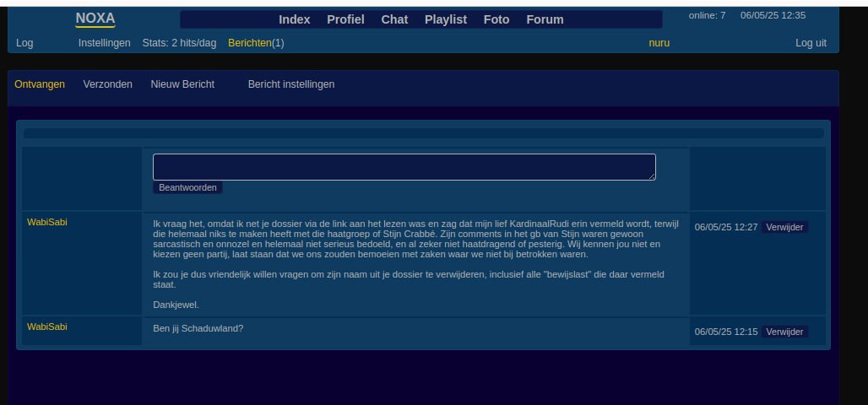Image resolution: width=868 pixels, height=405 pixels.
Task: Click the Beantwoorden button
Action: (x=187, y=187)
